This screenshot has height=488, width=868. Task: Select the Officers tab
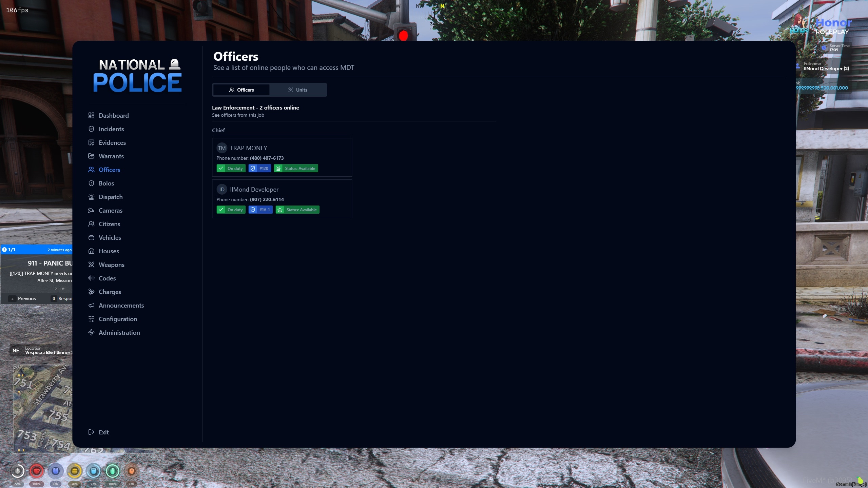pyautogui.click(x=241, y=90)
